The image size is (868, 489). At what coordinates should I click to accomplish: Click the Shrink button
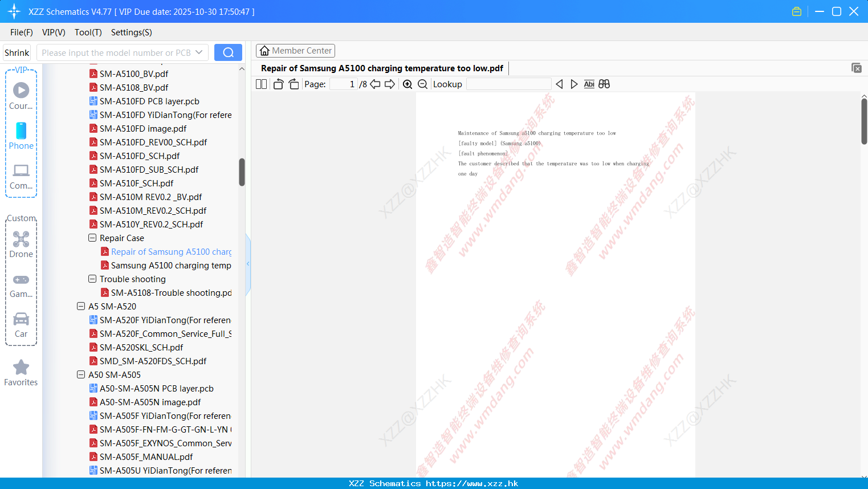point(17,52)
